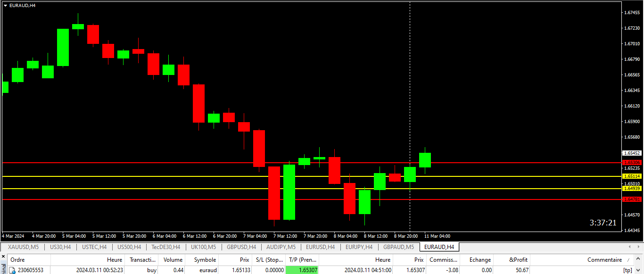Click the euraud symbol cell
The height and width of the screenshot is (274, 644).
pos(207,270)
